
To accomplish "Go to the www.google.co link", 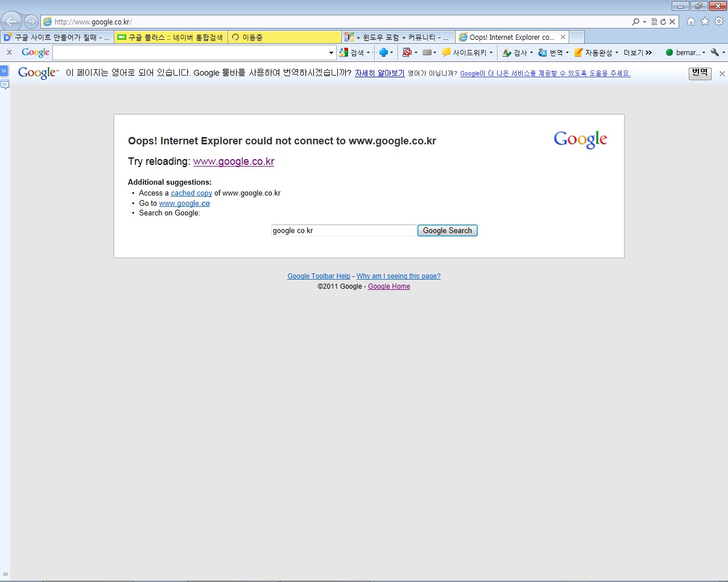I will point(184,203).
